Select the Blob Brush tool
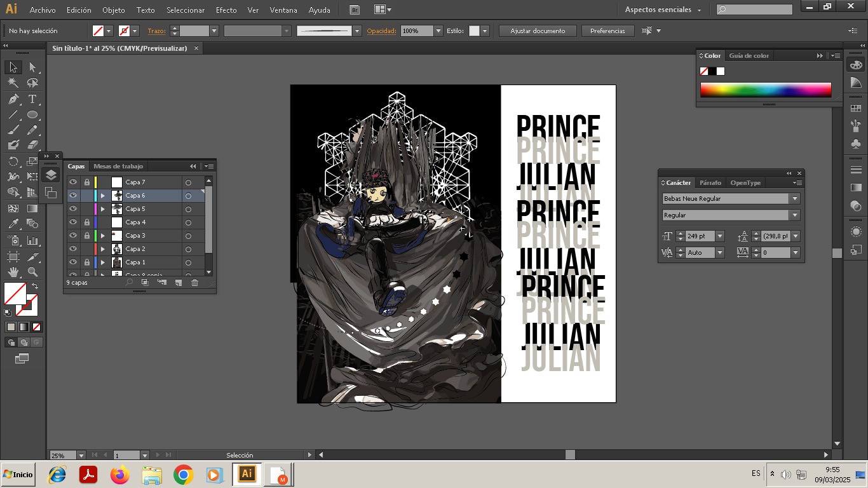Image resolution: width=868 pixels, height=488 pixels. pyautogui.click(x=13, y=146)
